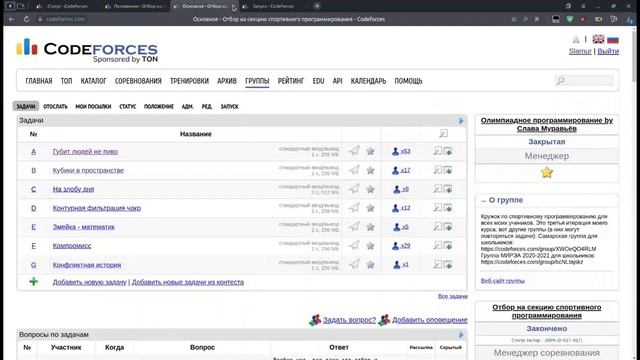
Task: Open the СОРЕВНОВАНИЯ main menu item
Action: [138, 81]
